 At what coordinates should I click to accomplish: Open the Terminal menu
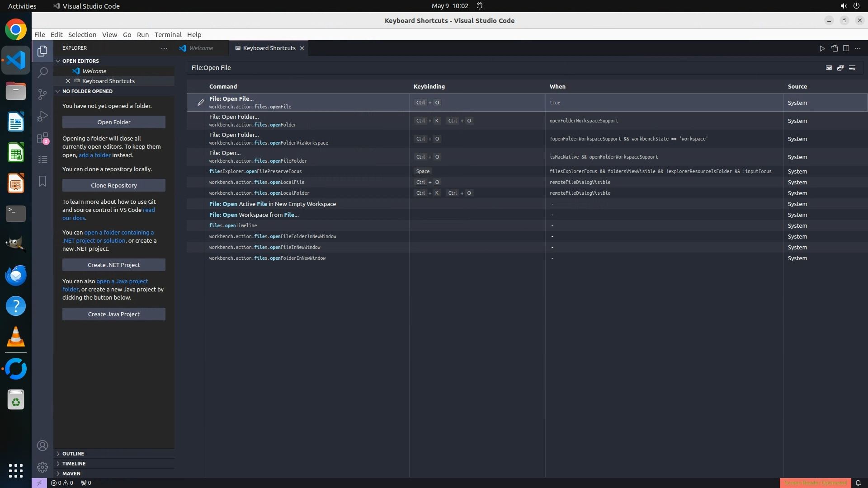point(168,35)
